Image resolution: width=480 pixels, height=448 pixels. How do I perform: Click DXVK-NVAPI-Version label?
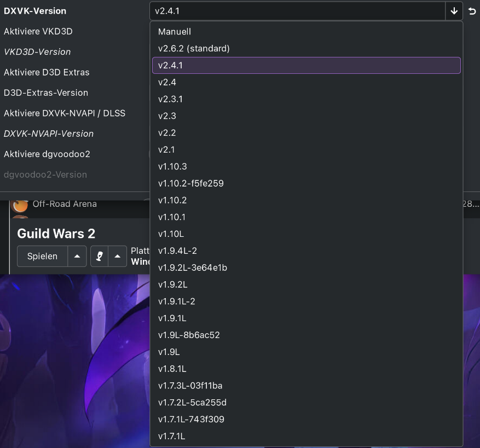click(49, 133)
